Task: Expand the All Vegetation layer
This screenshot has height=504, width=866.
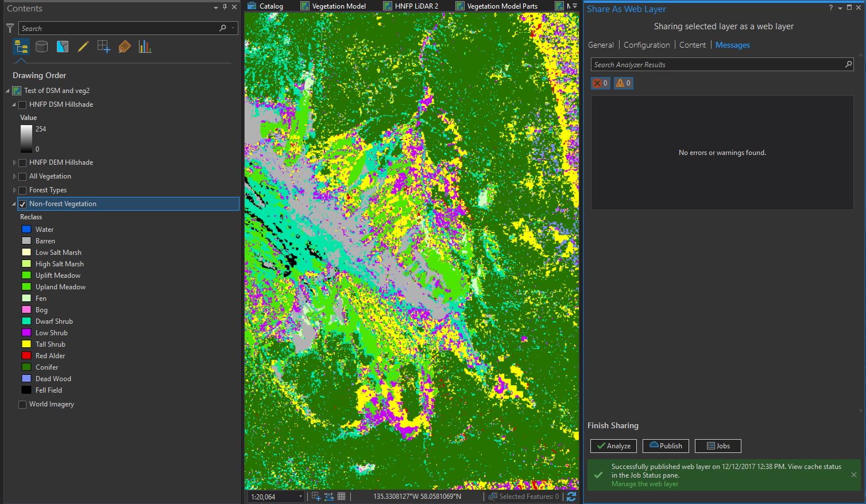Action: pos(14,176)
